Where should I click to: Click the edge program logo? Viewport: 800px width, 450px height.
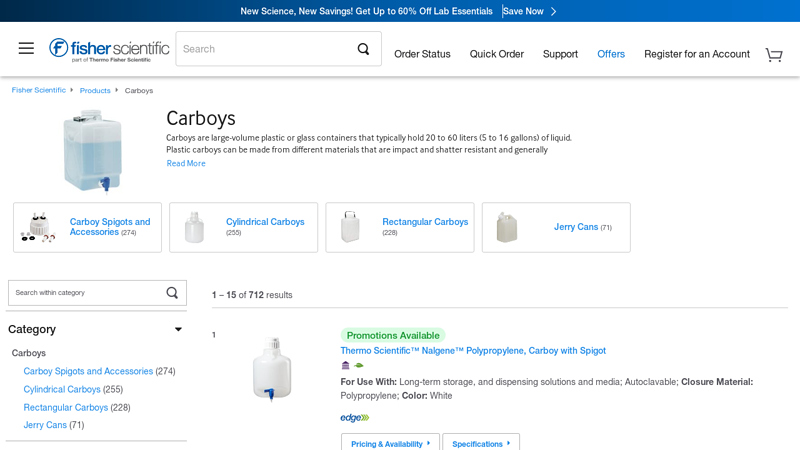pyautogui.click(x=355, y=417)
